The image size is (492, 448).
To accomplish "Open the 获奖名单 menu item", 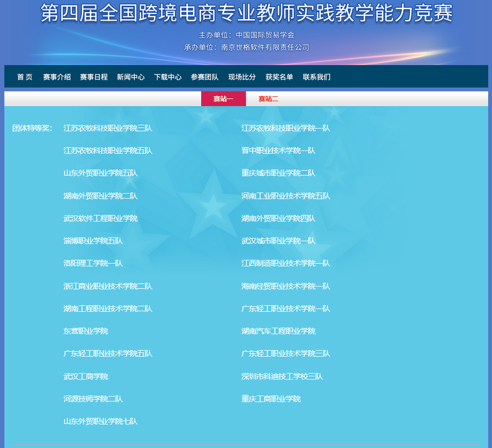I will point(279,77).
